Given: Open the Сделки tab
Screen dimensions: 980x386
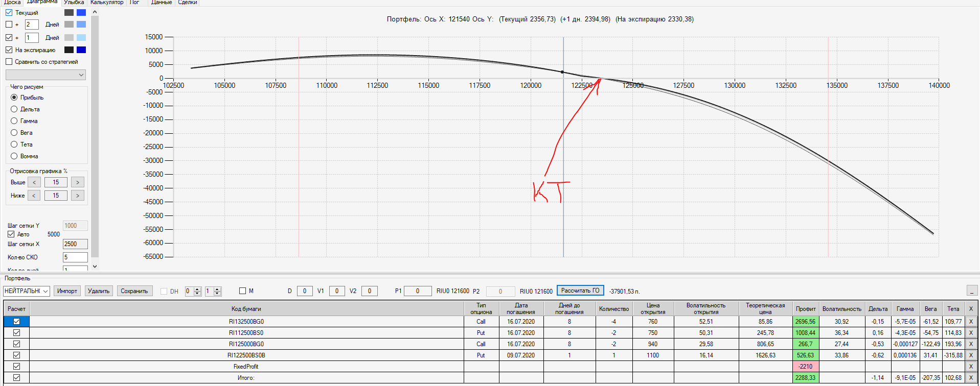Looking at the screenshot, I should (188, 3).
